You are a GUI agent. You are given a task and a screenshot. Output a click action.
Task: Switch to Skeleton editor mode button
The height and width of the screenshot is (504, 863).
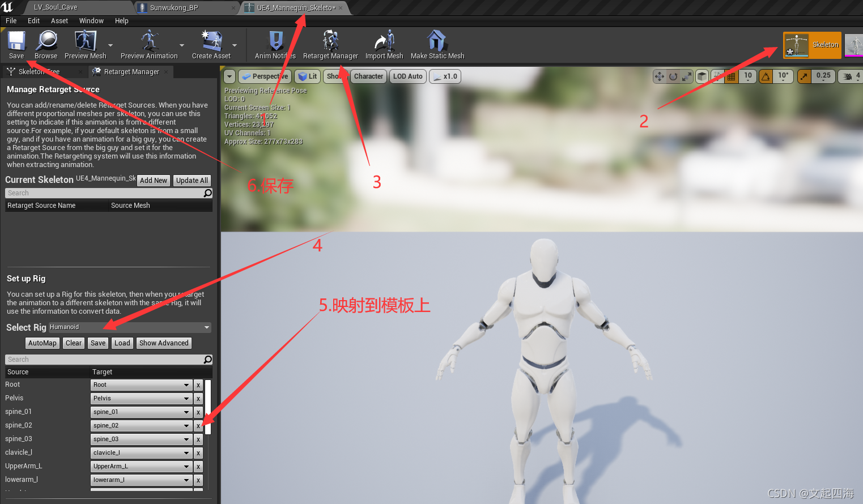click(x=812, y=45)
